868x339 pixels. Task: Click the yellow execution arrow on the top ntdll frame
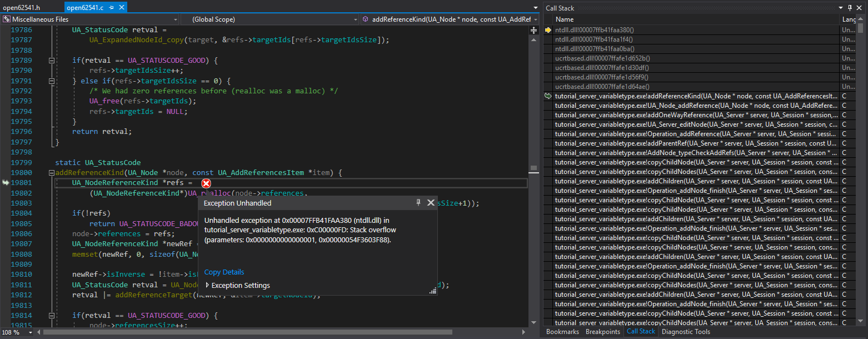tap(547, 29)
